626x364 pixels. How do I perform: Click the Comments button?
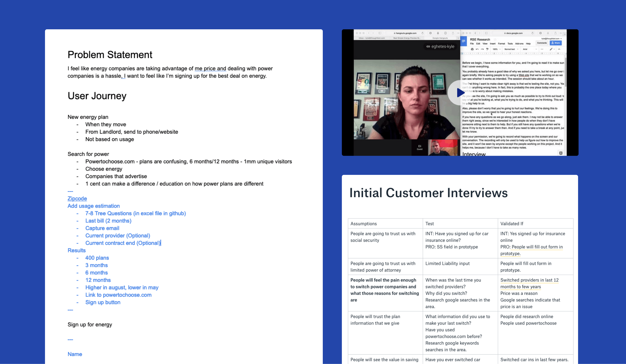(x=542, y=43)
